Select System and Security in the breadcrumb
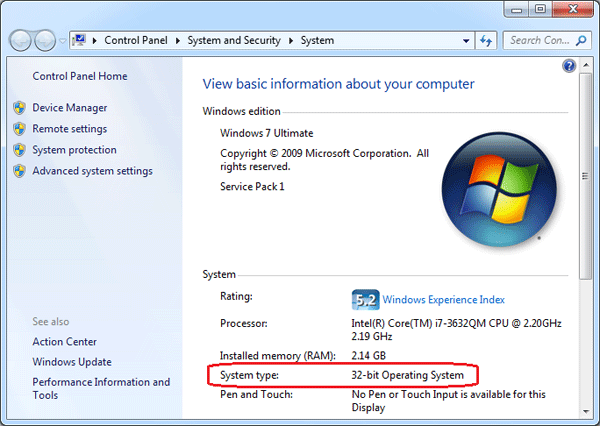 (238, 41)
